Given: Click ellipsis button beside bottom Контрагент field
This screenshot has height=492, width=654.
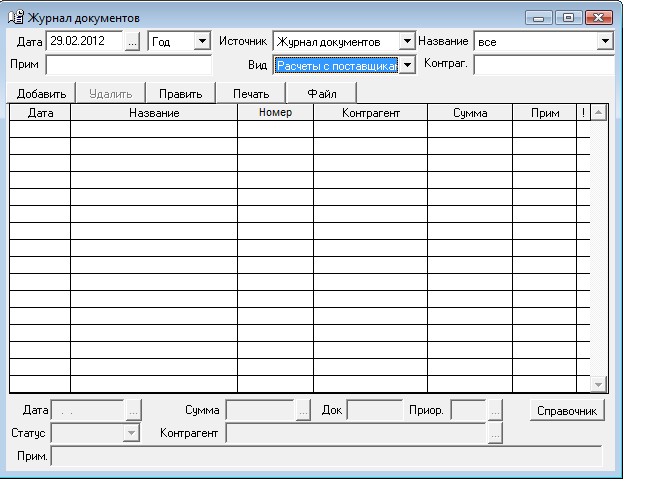Looking at the screenshot, I should (494, 433).
